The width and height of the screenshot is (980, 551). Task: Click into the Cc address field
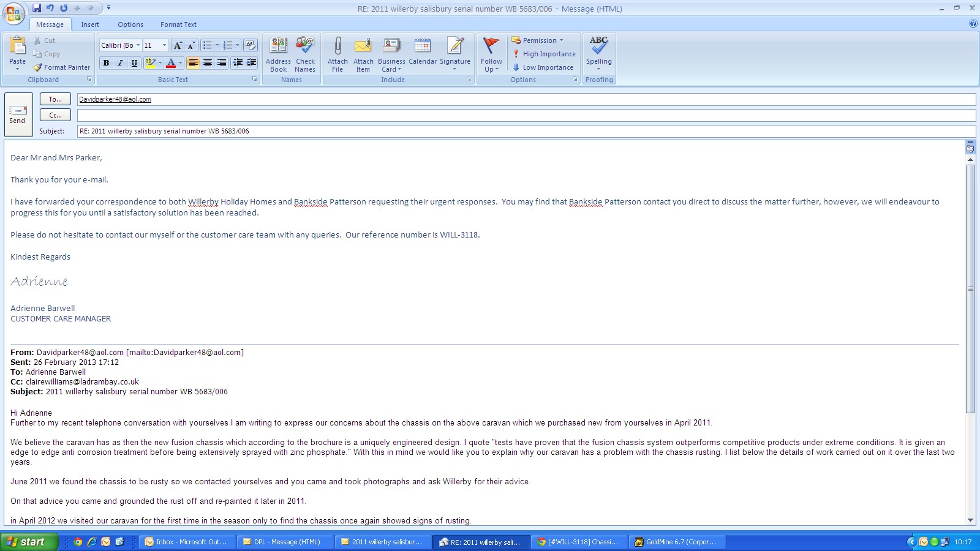(526, 115)
